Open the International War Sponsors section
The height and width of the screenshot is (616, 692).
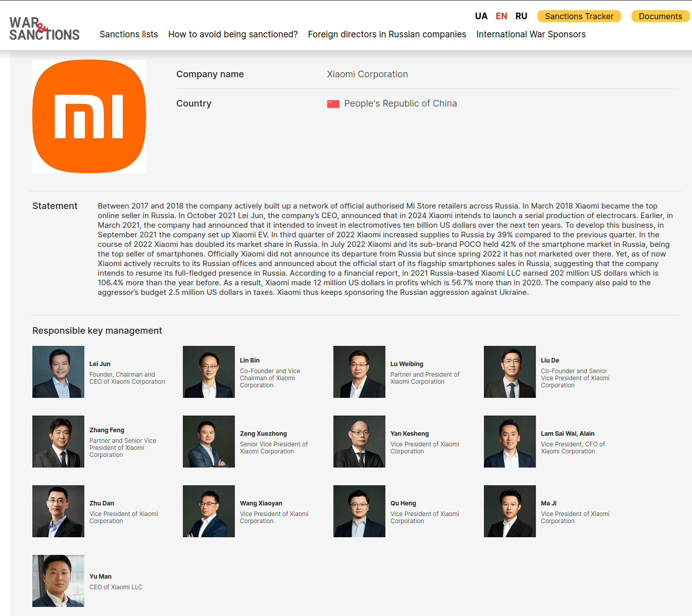tap(531, 34)
